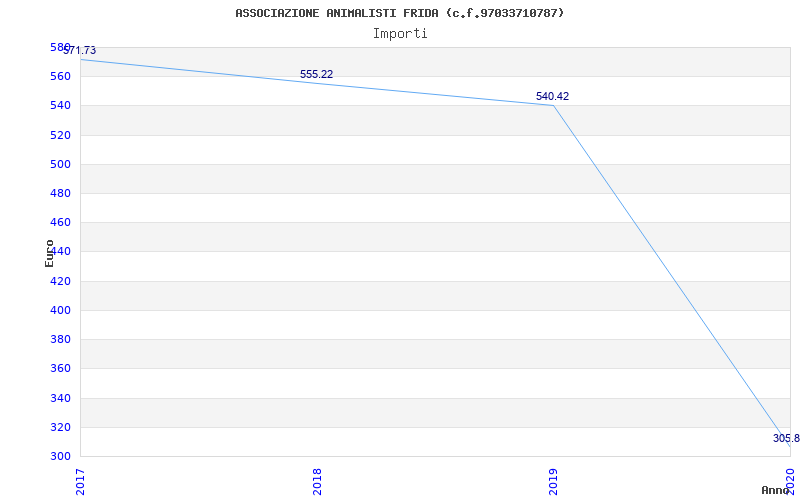Select the 2020 x-axis year label
The height and width of the screenshot is (500, 800).
point(789,480)
